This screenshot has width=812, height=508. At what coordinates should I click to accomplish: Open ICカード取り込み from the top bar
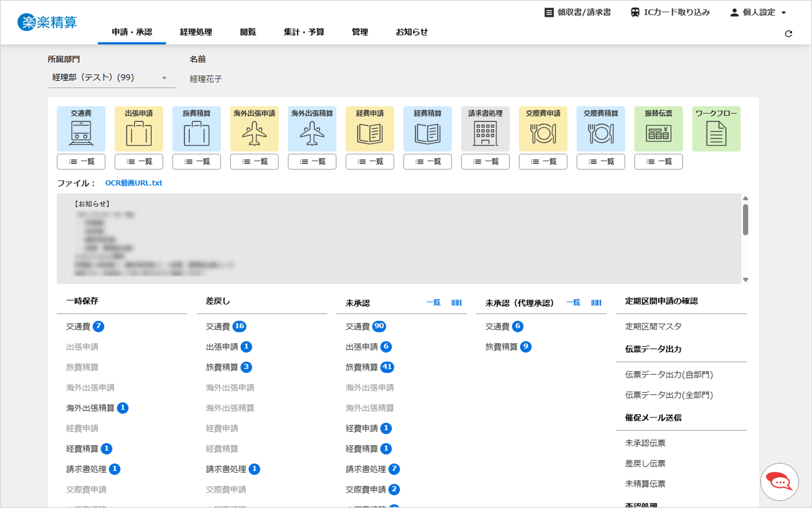[670, 12]
